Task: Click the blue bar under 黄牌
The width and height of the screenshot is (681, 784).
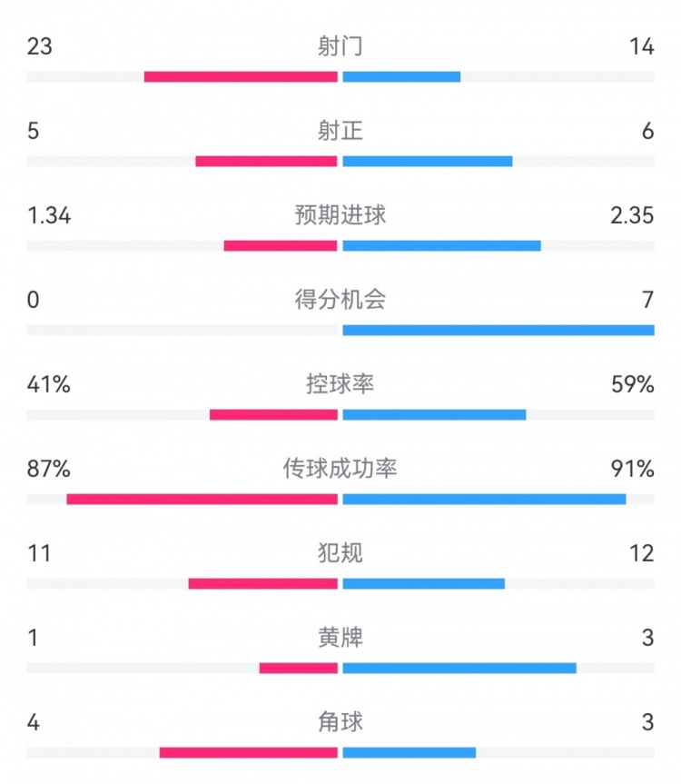Action: coord(459,668)
